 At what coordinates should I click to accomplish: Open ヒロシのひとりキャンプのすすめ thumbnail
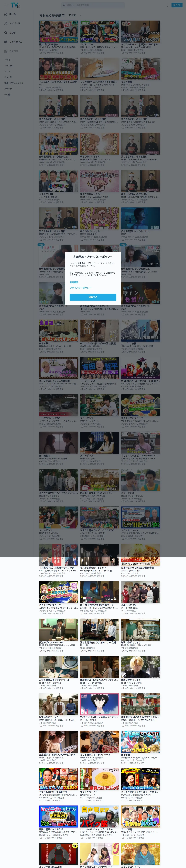pyautogui.click(x=100, y=817)
